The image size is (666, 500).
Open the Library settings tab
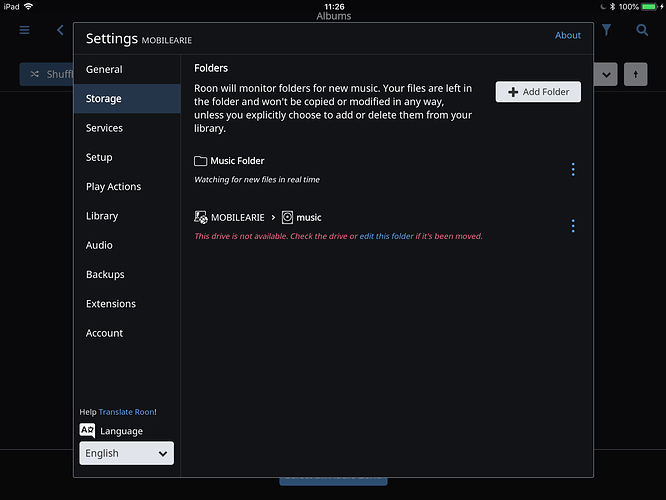(127, 216)
